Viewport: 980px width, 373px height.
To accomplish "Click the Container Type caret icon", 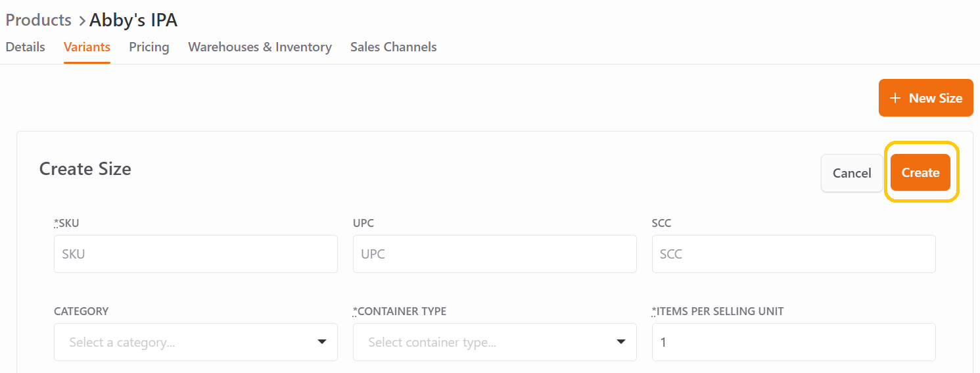I will point(621,342).
